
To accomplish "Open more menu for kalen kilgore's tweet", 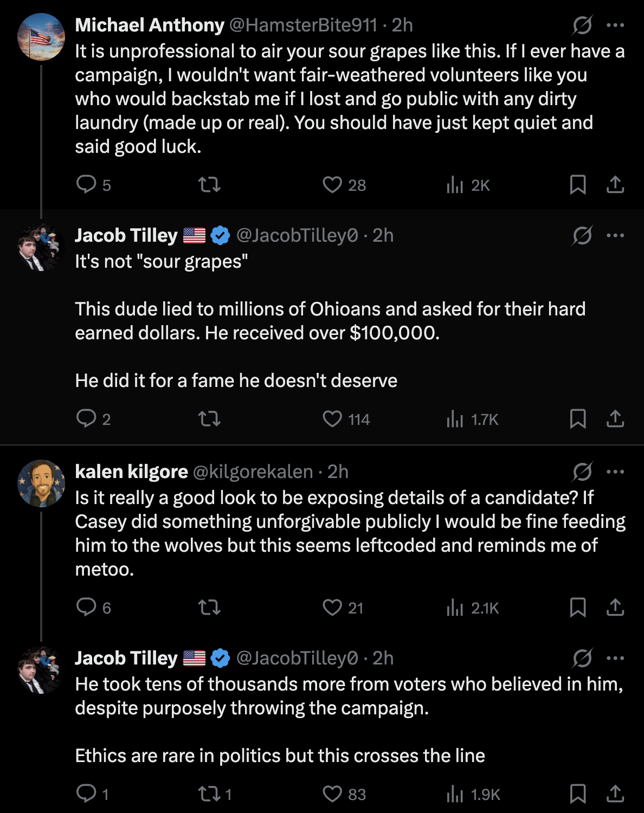I will (x=615, y=472).
